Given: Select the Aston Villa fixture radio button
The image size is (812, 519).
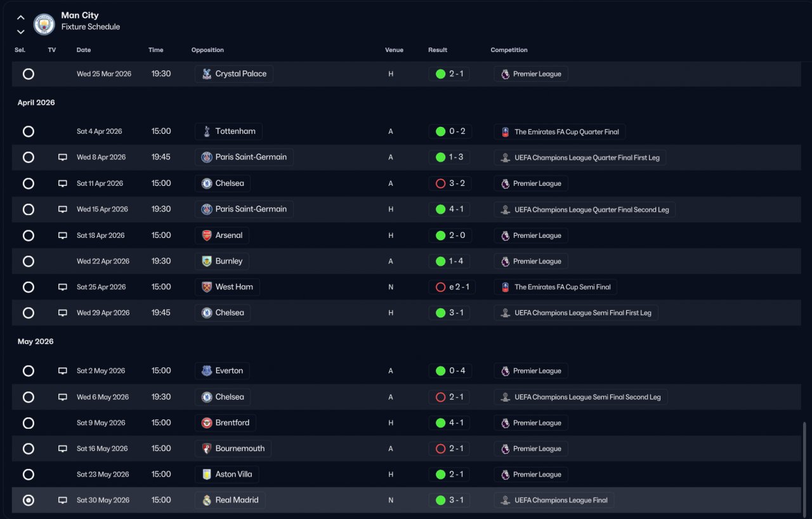Looking at the screenshot, I should click(x=29, y=474).
